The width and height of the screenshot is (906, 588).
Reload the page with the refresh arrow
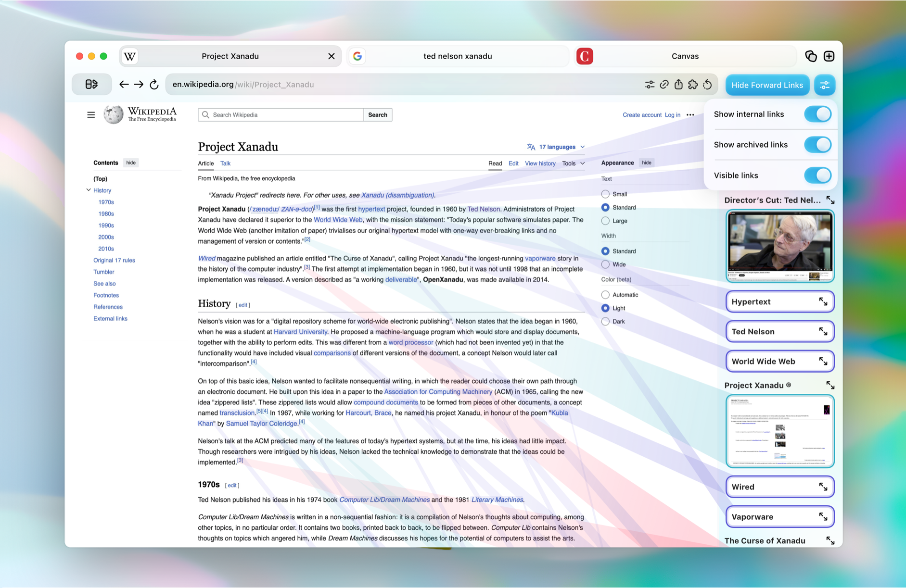point(154,85)
